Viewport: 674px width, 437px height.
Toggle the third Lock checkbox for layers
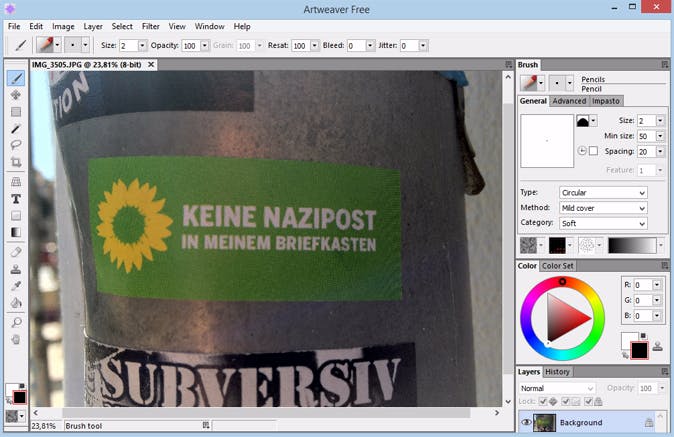coord(588,401)
